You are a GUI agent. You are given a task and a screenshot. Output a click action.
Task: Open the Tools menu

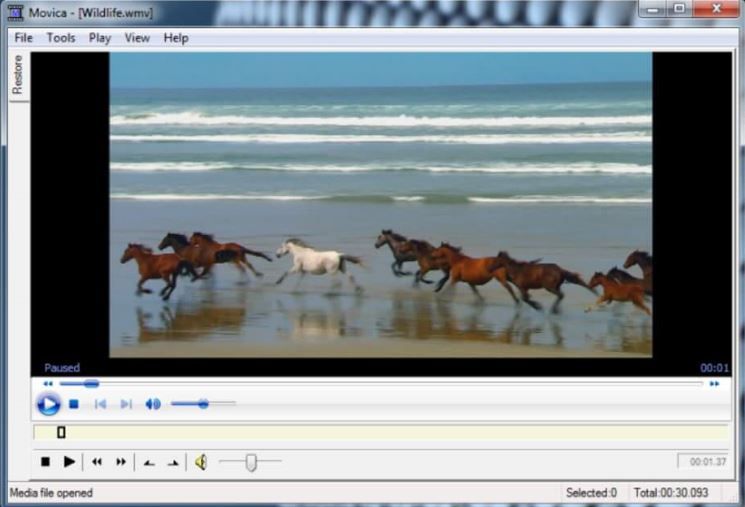tap(61, 38)
